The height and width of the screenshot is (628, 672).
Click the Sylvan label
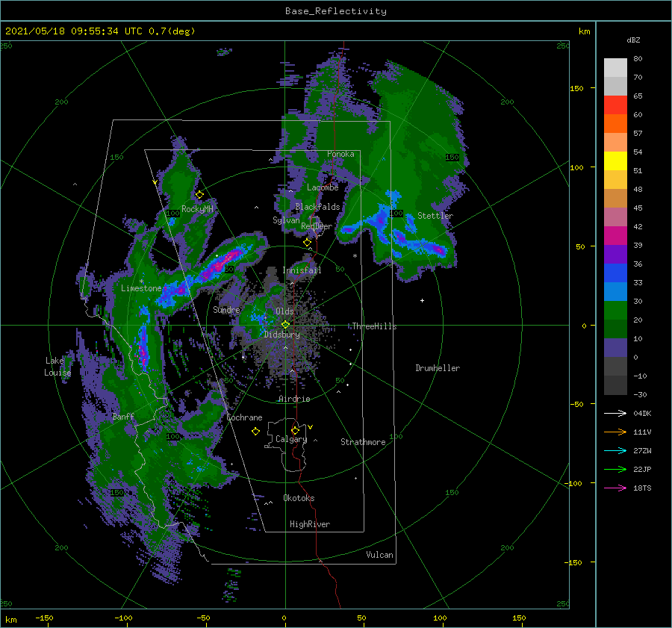click(286, 220)
